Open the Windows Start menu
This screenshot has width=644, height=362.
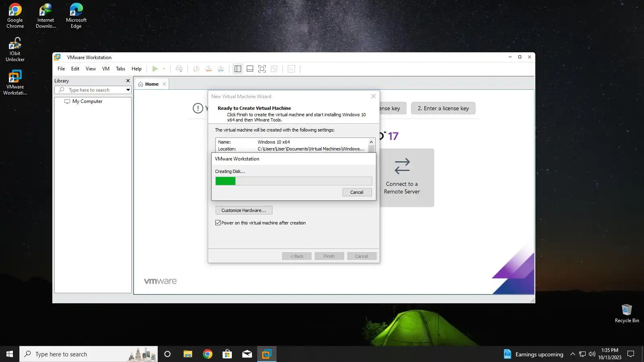(x=10, y=354)
